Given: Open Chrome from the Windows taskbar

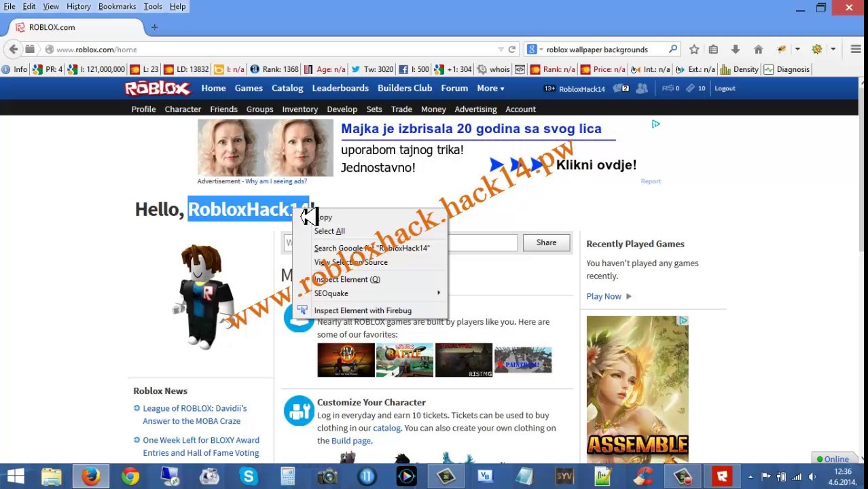Looking at the screenshot, I should (x=130, y=476).
